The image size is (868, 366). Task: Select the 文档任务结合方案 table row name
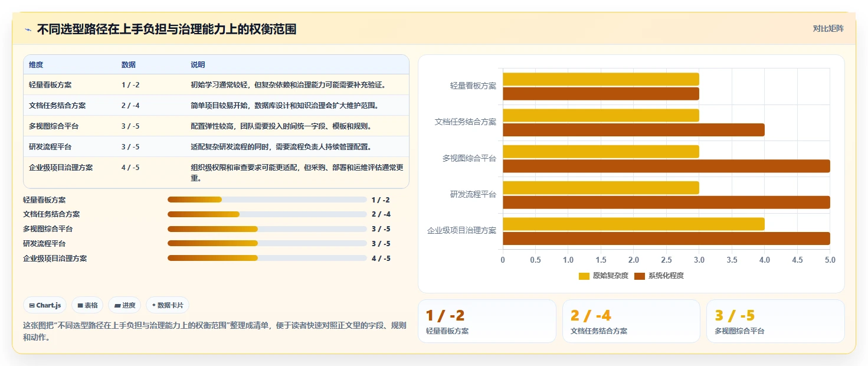coord(57,106)
